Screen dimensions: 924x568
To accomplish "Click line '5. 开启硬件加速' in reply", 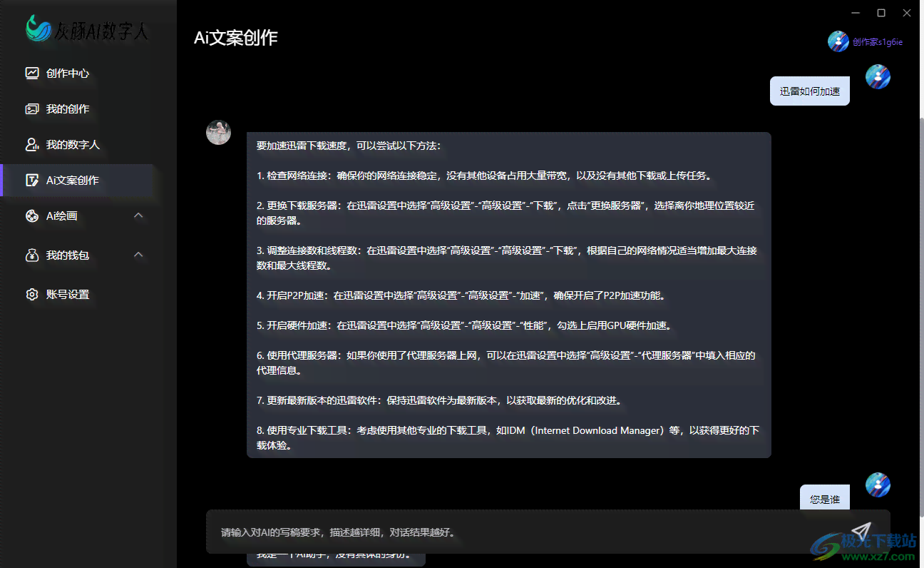I will click(x=464, y=325).
